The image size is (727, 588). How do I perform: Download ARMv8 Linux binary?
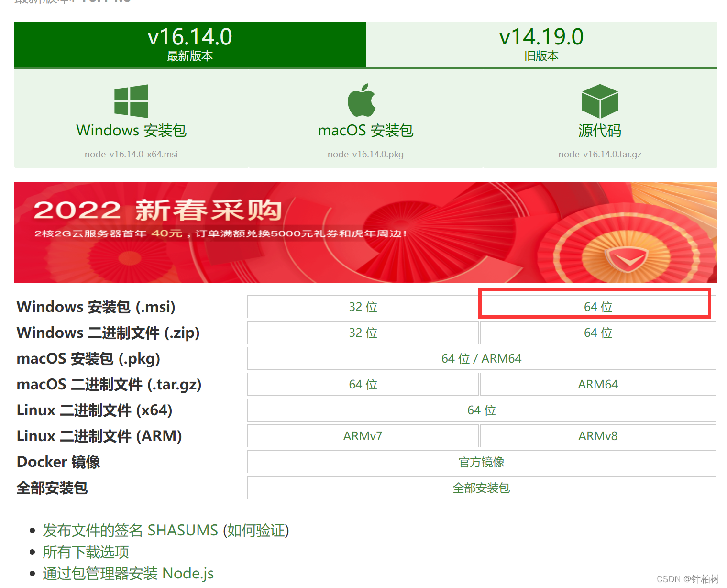[x=598, y=436]
